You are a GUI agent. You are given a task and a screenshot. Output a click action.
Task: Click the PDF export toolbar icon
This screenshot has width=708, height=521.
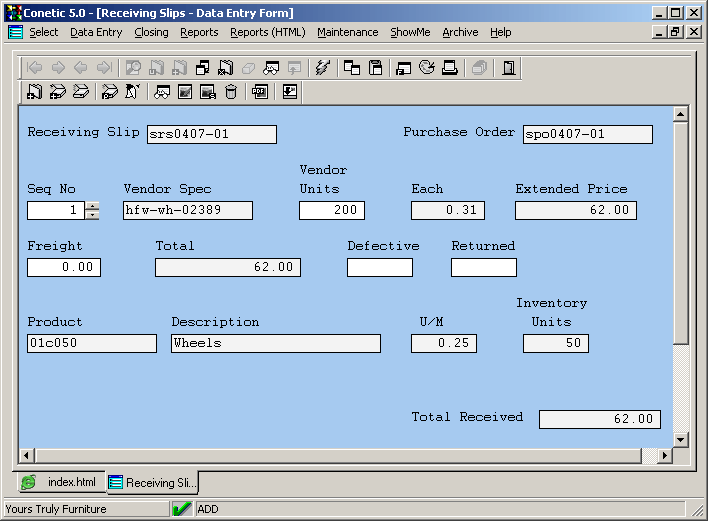(x=259, y=92)
